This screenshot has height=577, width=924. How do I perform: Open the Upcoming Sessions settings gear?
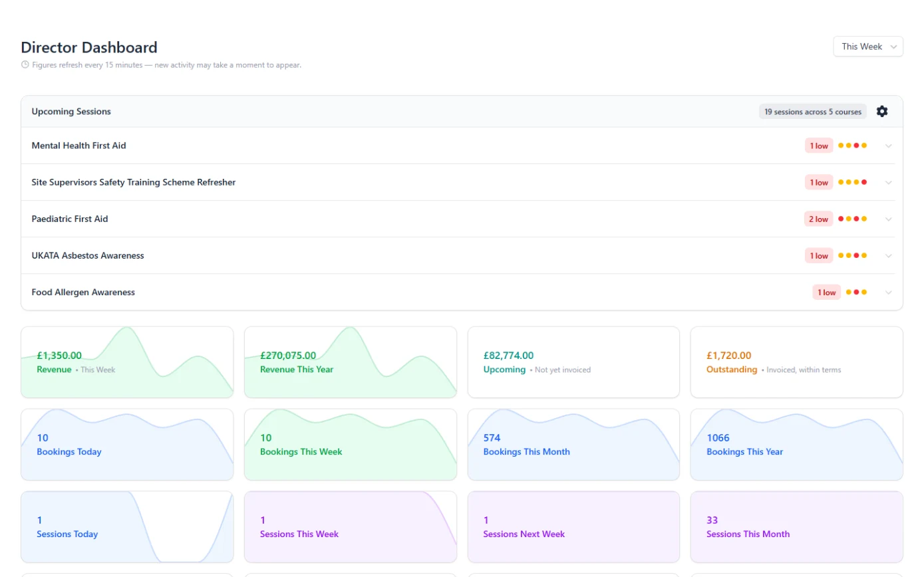pos(882,112)
